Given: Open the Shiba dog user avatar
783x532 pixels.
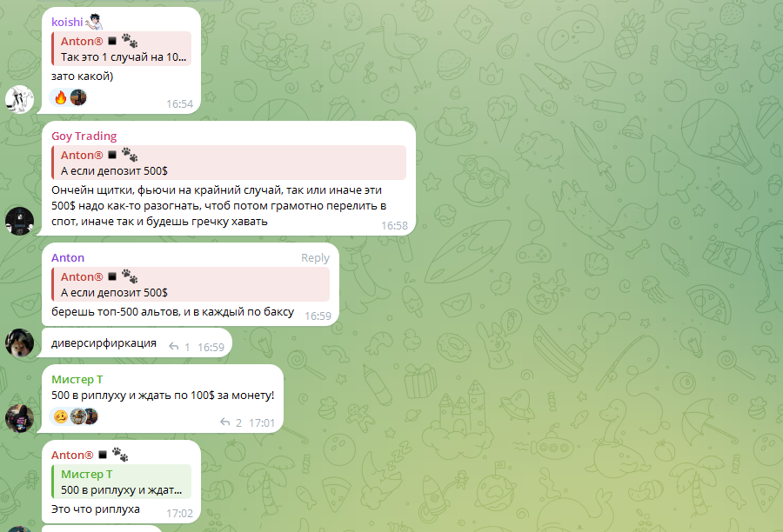Looking at the screenshot, I should [19, 342].
